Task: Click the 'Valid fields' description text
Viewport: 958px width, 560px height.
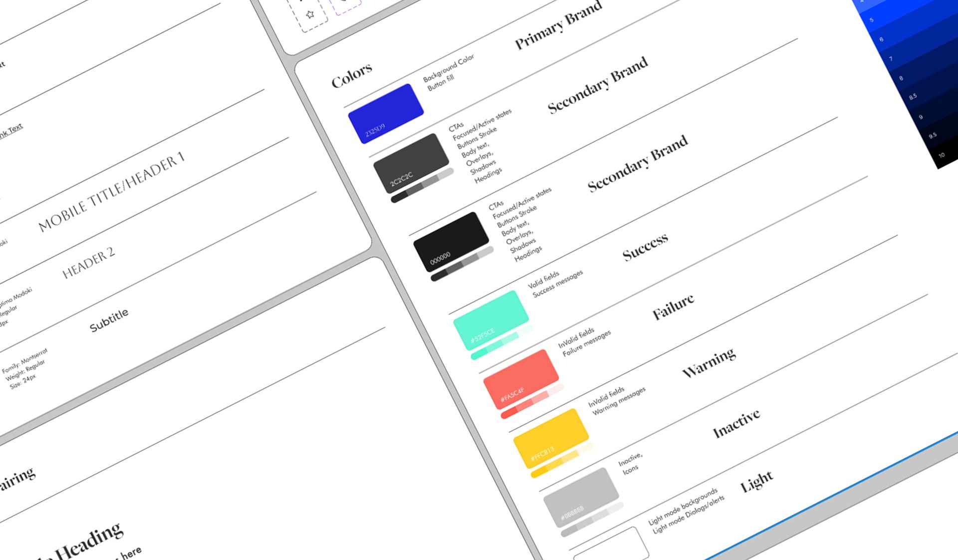Action: (x=544, y=280)
